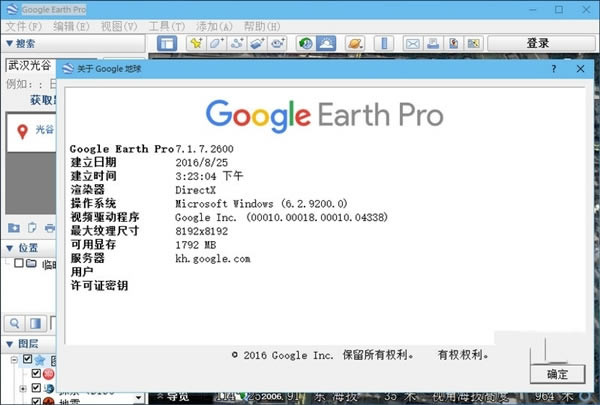
Task: Click the printer icon under search results
Action: tap(50, 228)
